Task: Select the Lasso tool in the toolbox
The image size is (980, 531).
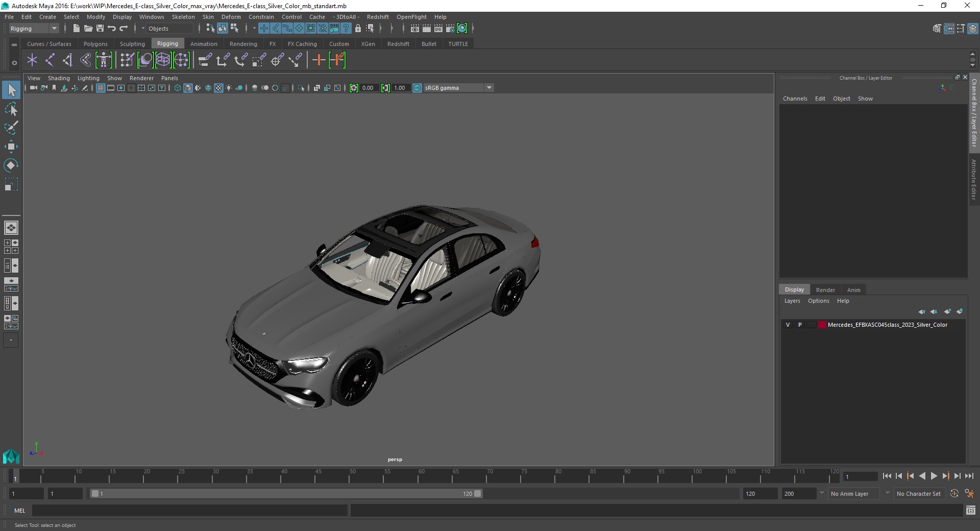Action: [11, 109]
